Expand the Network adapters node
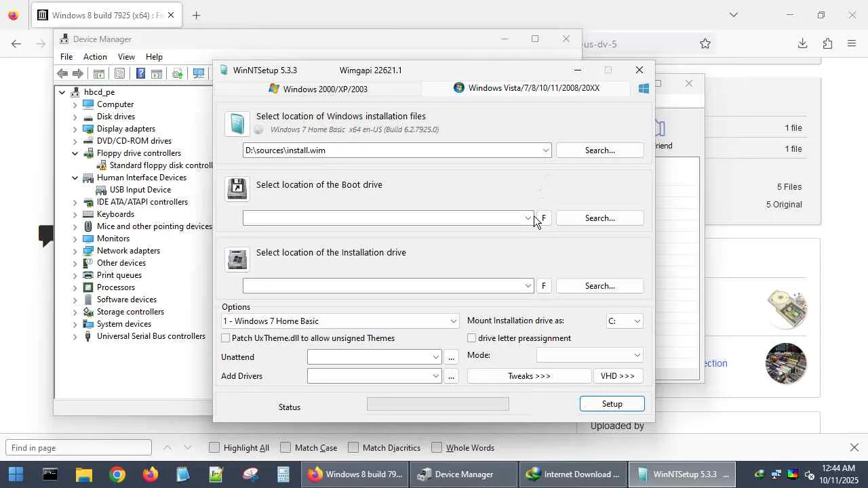Image resolution: width=868 pixels, height=488 pixels. tap(75, 251)
